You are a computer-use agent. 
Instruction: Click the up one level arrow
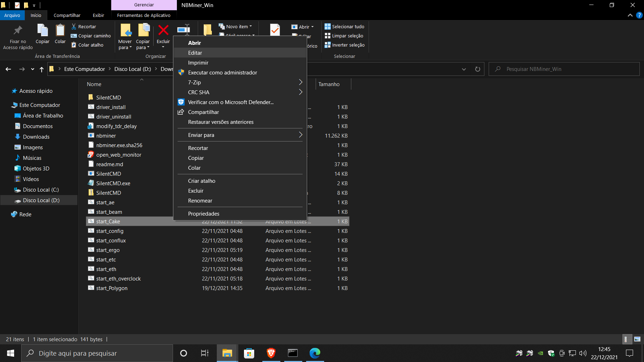(42, 69)
